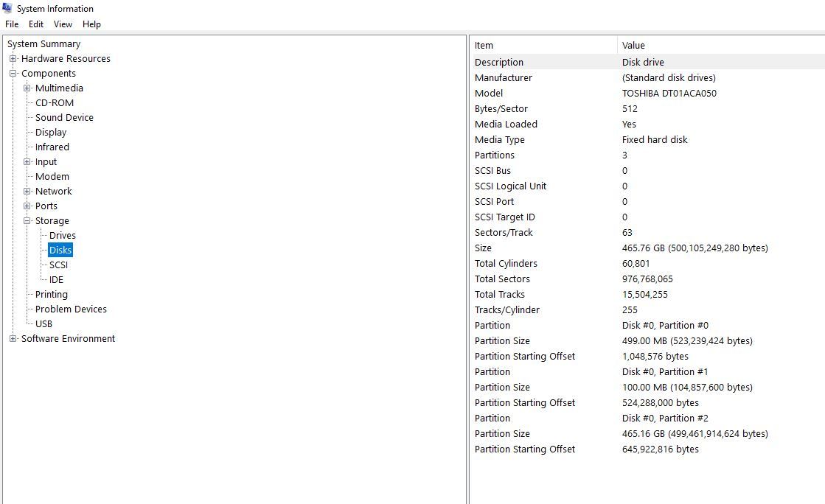This screenshot has height=504, width=825.
Task: Open the Edit menu
Action: pos(36,24)
